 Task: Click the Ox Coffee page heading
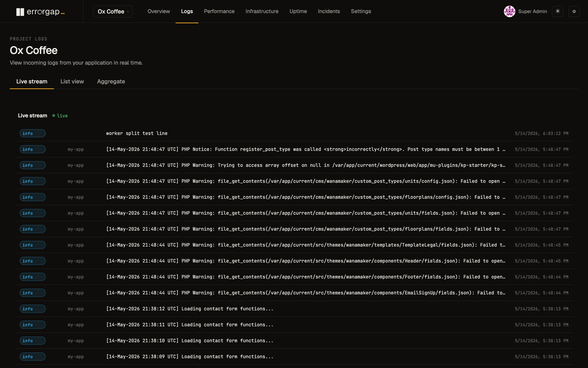pyautogui.click(x=33, y=50)
